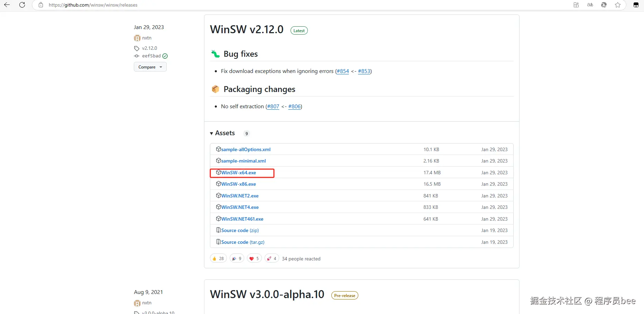Viewport: 644px width, 314px height.
Task: Select the zip file icon for Source code (zip)
Action: tap(218, 230)
